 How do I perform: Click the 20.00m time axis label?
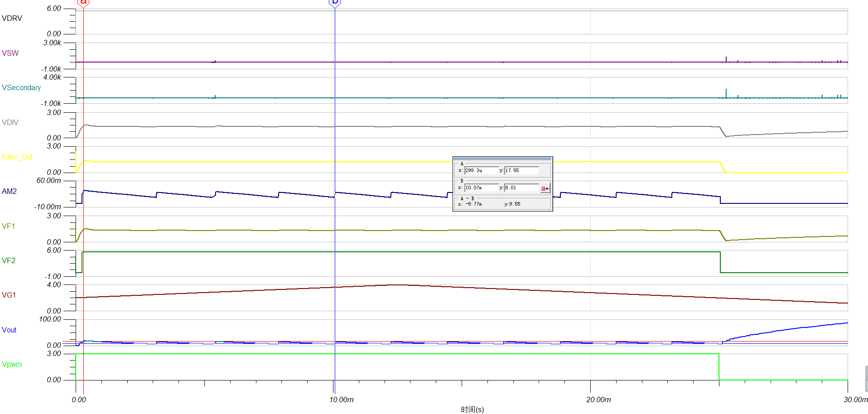coord(598,400)
